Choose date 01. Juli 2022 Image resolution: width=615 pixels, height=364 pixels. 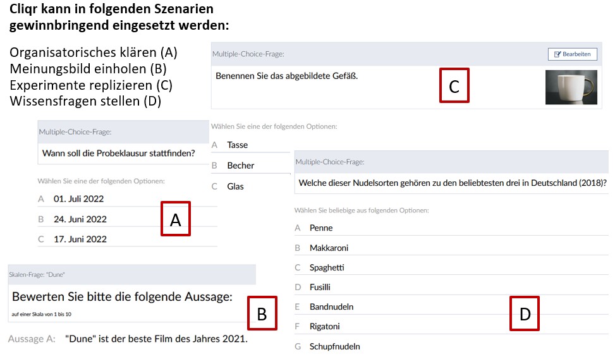click(78, 198)
